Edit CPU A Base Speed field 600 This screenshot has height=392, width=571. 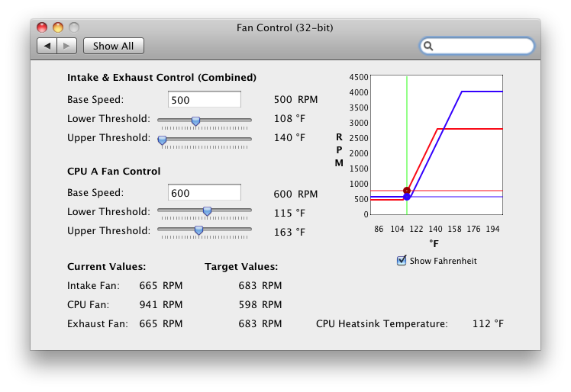205,192
